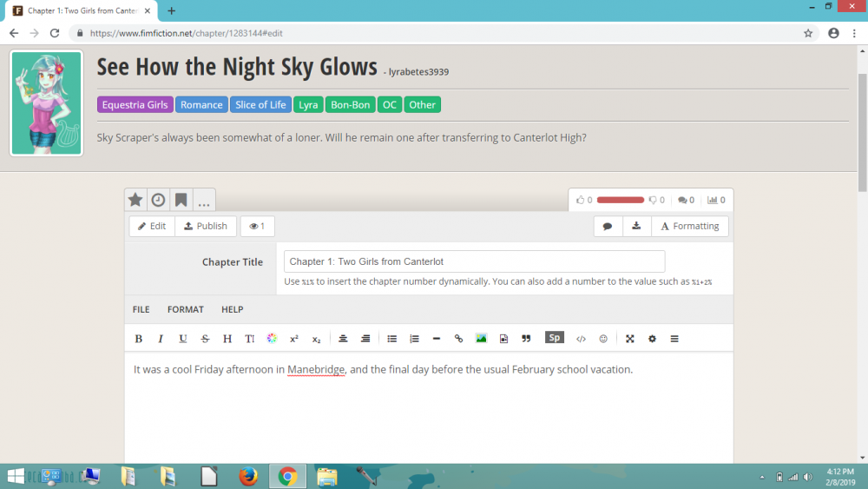Screen dimensions: 868x489
Task: Open the editor settings gear menu
Action: (x=652, y=339)
